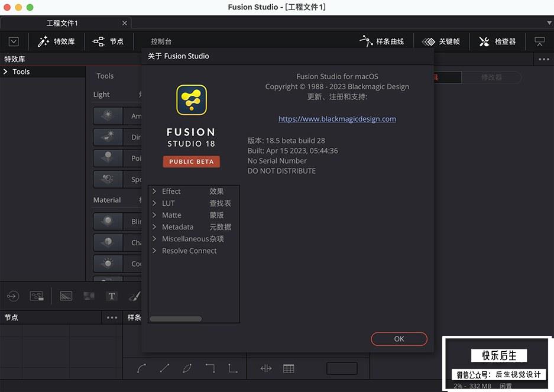Pick the 'Dir' directional light tool icon
The height and width of the screenshot is (392, 554).
point(108,137)
